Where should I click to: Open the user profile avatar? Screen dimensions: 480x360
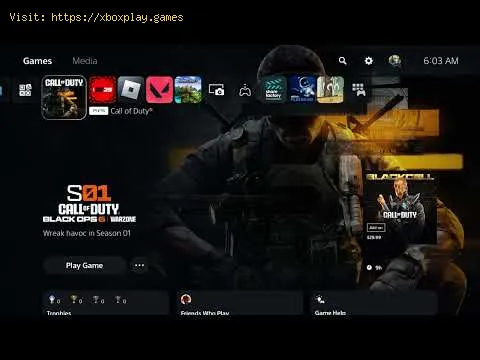click(x=395, y=61)
